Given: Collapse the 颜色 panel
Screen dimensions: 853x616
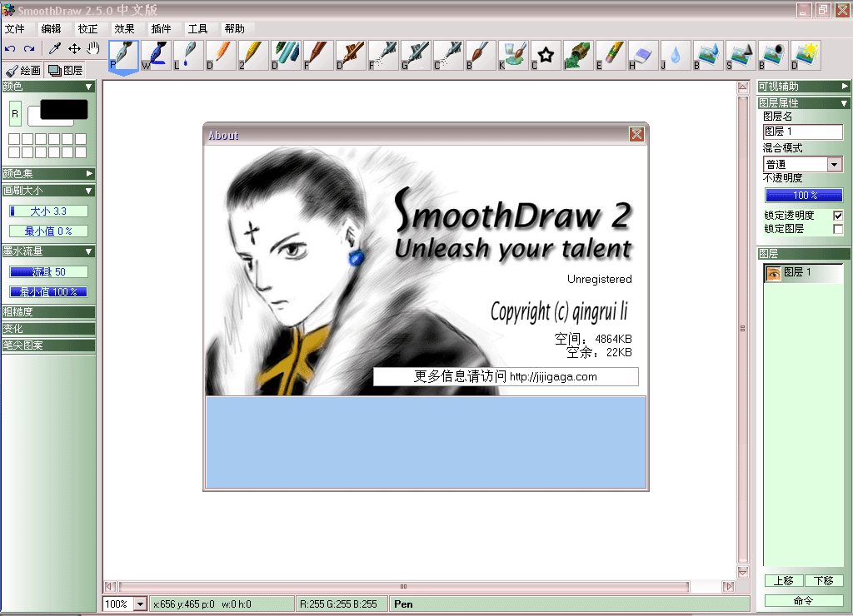Looking at the screenshot, I should [x=88, y=87].
